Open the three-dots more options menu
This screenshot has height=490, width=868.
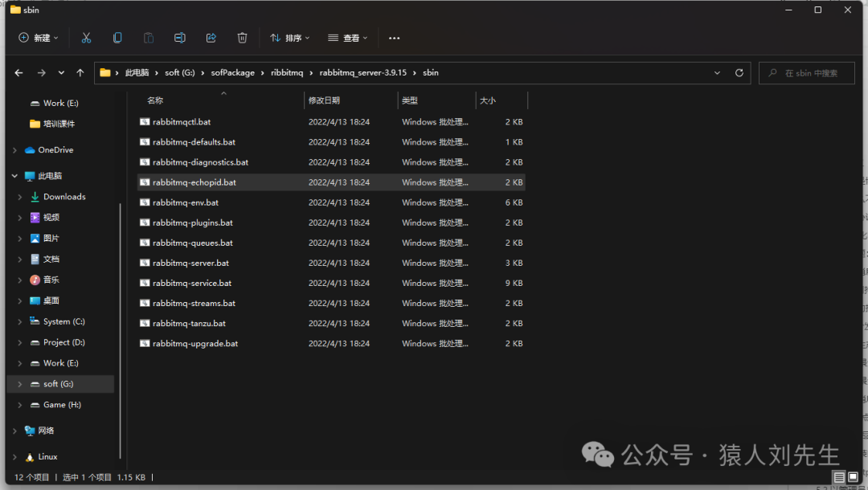pyautogui.click(x=394, y=39)
